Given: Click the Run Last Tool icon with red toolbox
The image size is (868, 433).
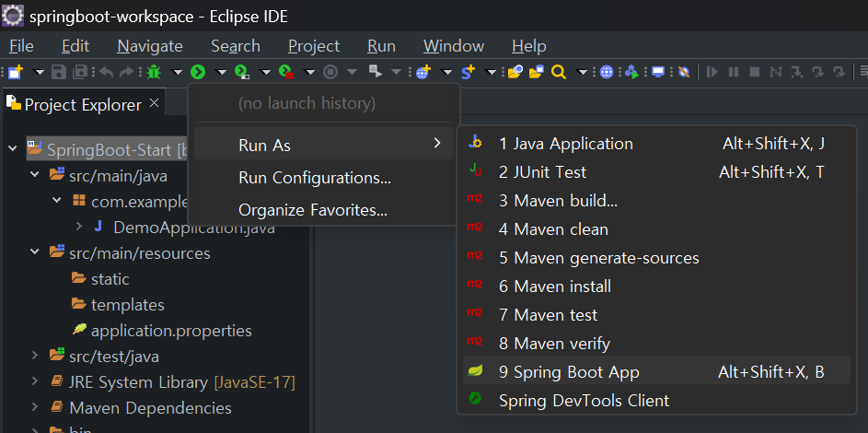Looking at the screenshot, I should [x=286, y=72].
